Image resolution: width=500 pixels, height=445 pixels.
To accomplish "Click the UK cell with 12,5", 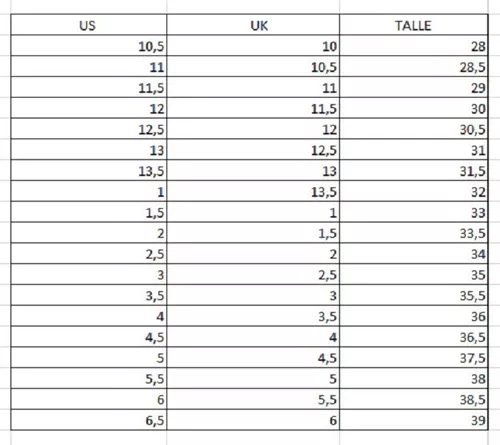I will tap(253, 149).
